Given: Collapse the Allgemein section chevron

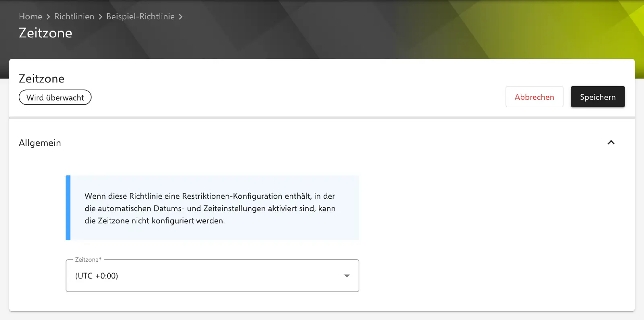Looking at the screenshot, I should (x=611, y=142).
